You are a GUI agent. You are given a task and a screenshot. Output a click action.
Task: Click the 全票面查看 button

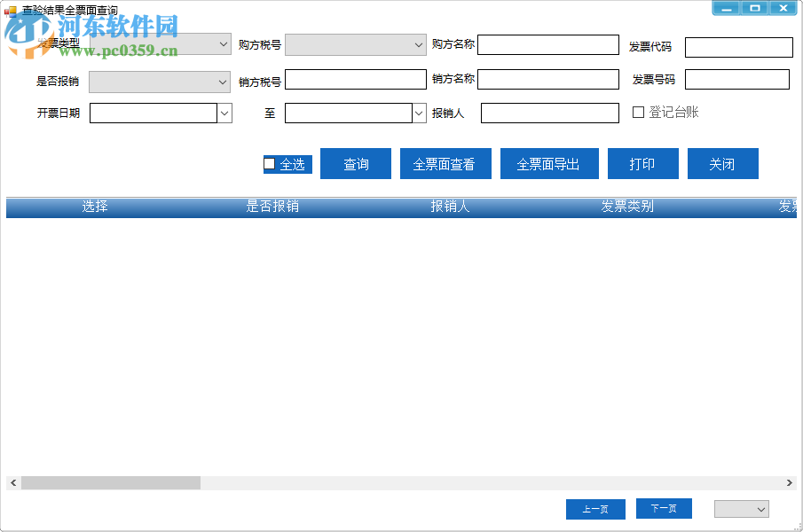click(445, 163)
